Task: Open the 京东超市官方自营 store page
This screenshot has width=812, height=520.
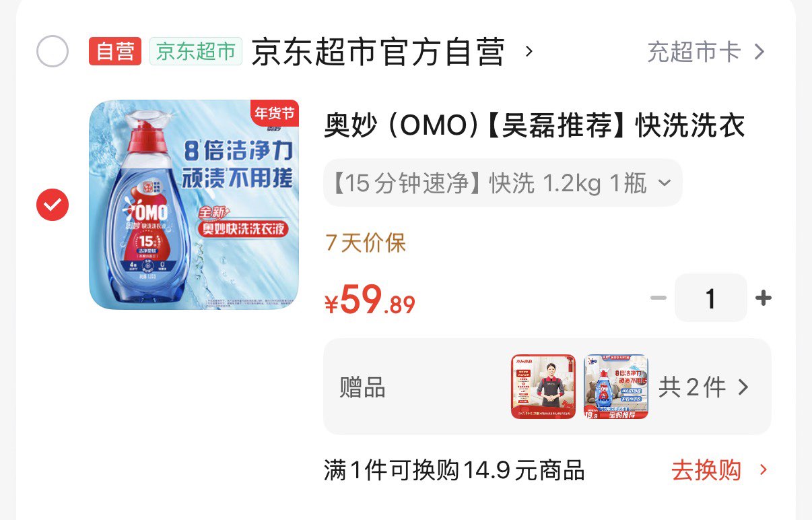Action: tap(378, 52)
